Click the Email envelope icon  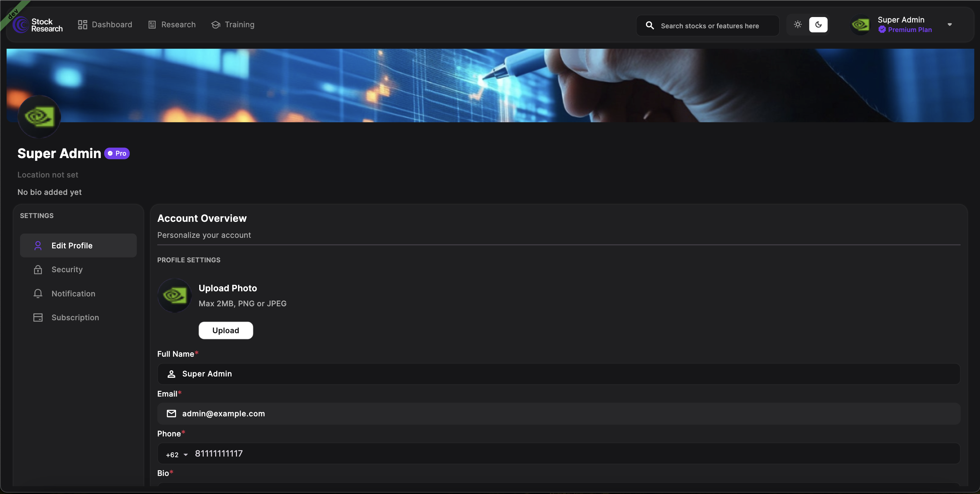click(172, 414)
